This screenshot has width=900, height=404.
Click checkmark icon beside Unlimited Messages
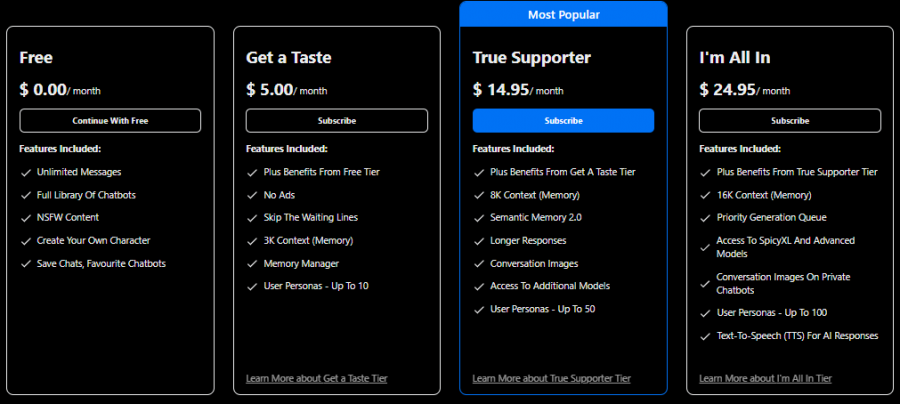25,172
